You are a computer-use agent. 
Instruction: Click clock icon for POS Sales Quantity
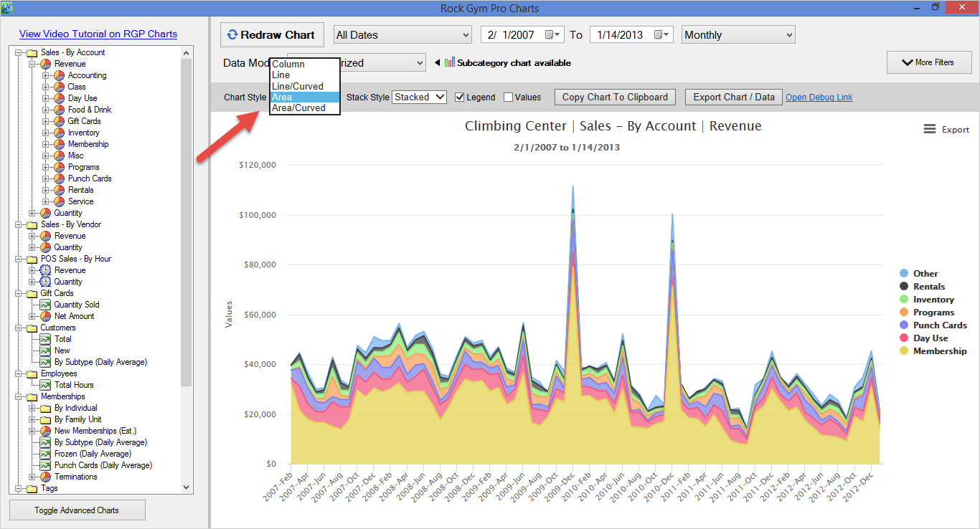[x=45, y=282]
